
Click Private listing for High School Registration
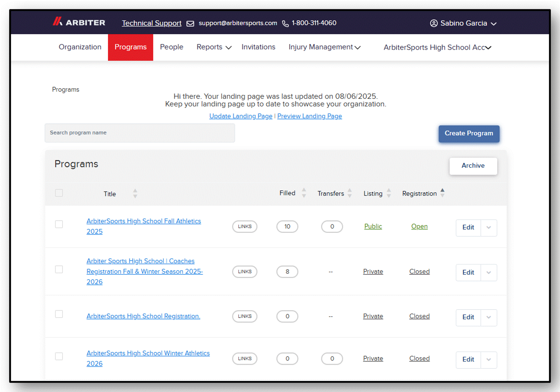373,316
